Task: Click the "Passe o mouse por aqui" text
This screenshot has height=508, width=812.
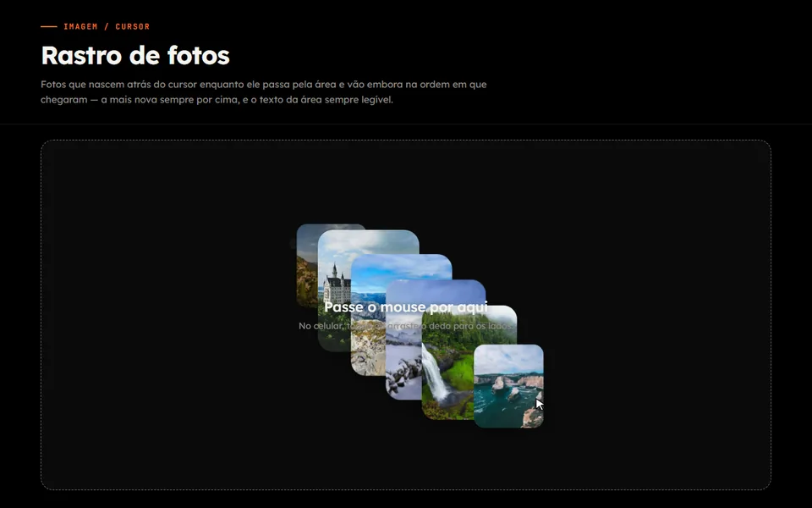Action: point(406,306)
